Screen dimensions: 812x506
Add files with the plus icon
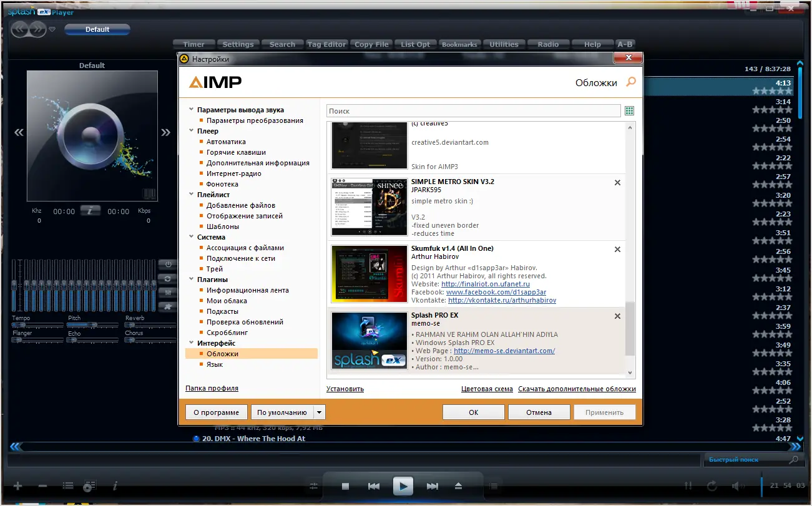17,486
